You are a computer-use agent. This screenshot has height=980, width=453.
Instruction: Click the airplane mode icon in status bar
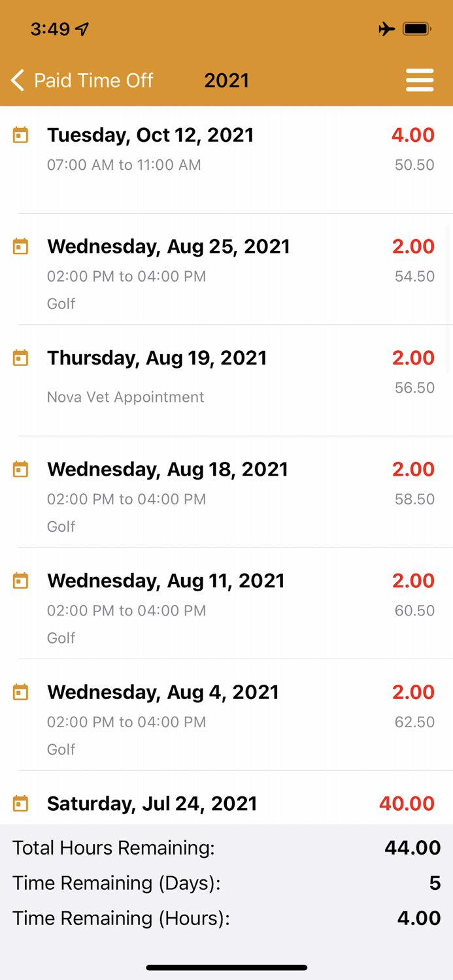(386, 29)
